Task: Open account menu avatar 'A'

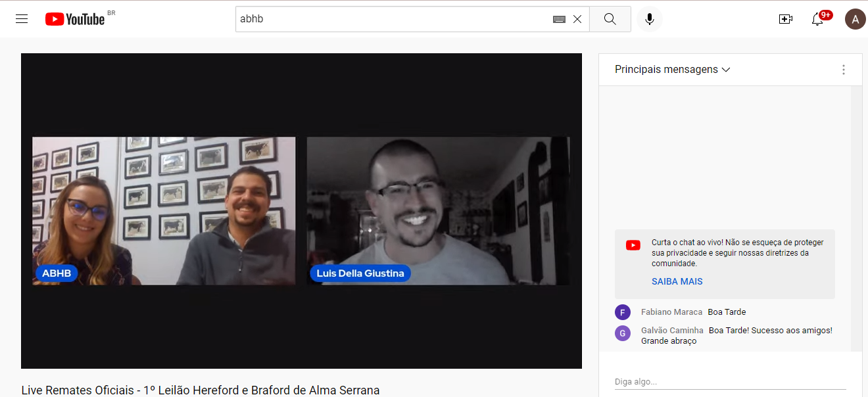Action: coord(855,19)
